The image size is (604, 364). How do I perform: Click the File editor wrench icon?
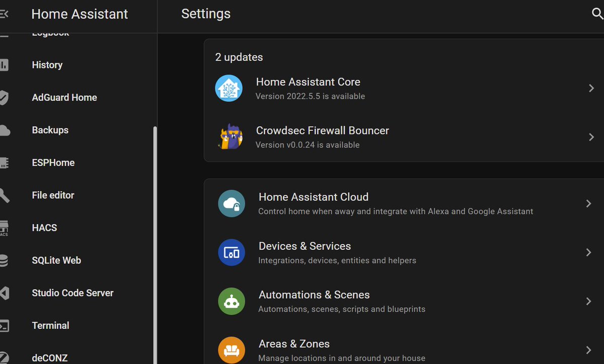[x=4, y=195]
